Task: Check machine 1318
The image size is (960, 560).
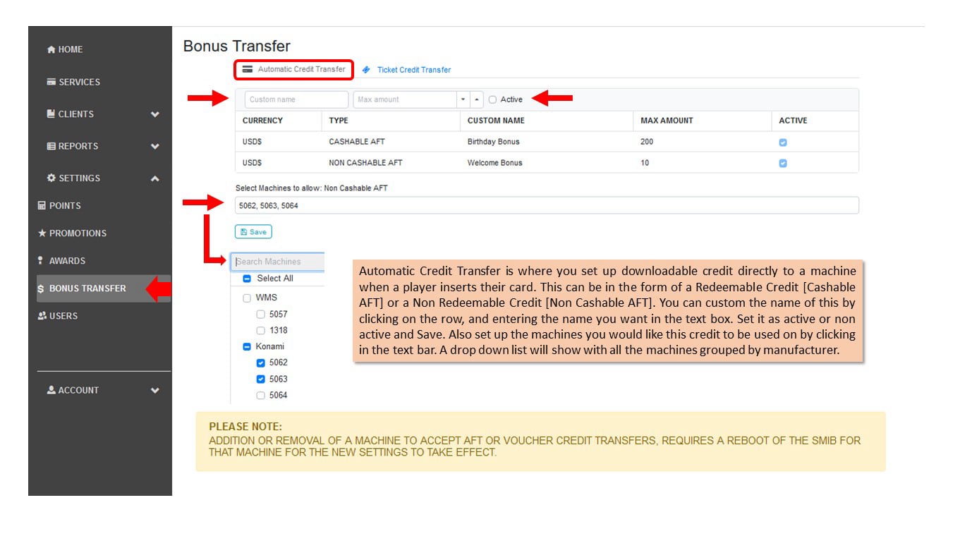Action: pos(261,331)
